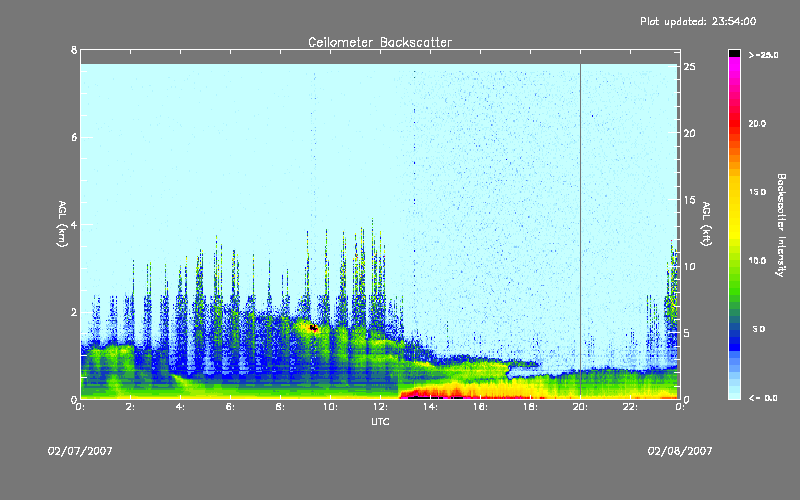
Task: Click the black-and-red backscatter hotspot near 9 UTC
Action: point(313,328)
